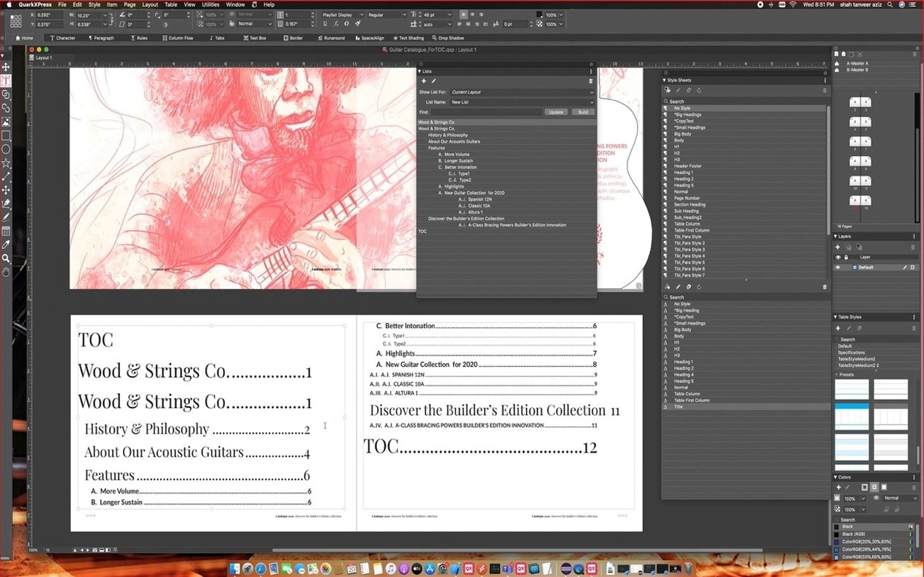
Task: Toggle the frame color button in Colors panel
Action: [864, 488]
